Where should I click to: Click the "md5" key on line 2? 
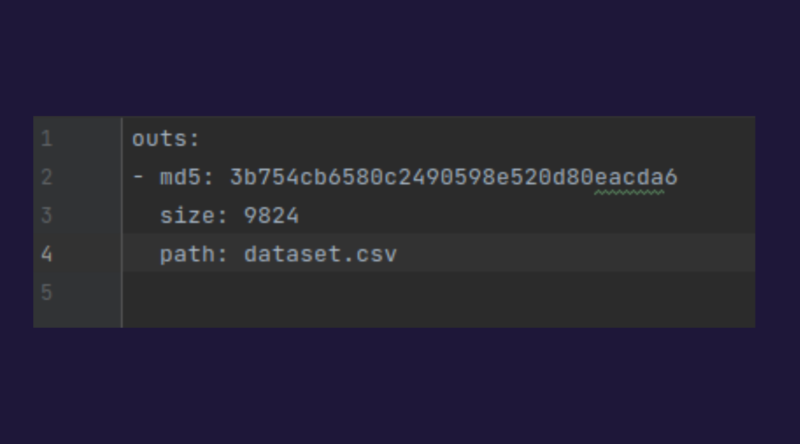point(181,177)
